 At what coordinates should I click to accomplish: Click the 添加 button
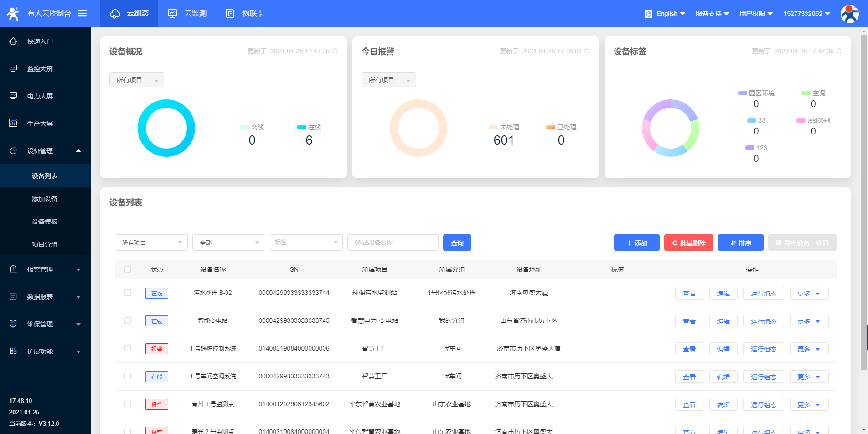point(637,243)
